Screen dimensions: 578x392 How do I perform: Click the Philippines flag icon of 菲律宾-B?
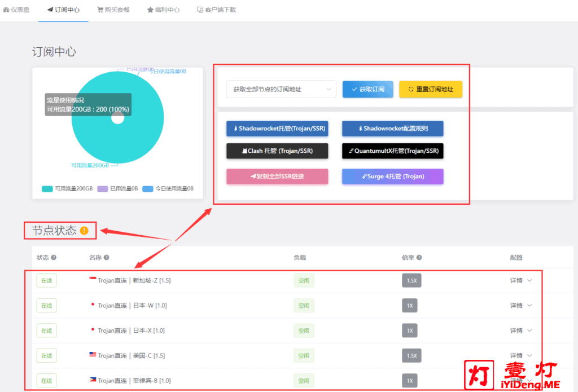tap(93, 379)
